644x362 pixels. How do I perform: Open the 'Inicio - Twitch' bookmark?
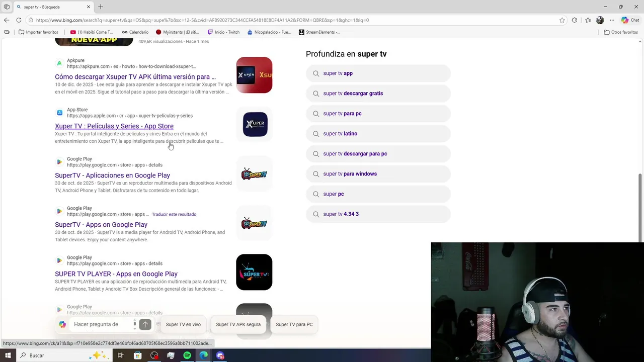[x=224, y=32]
